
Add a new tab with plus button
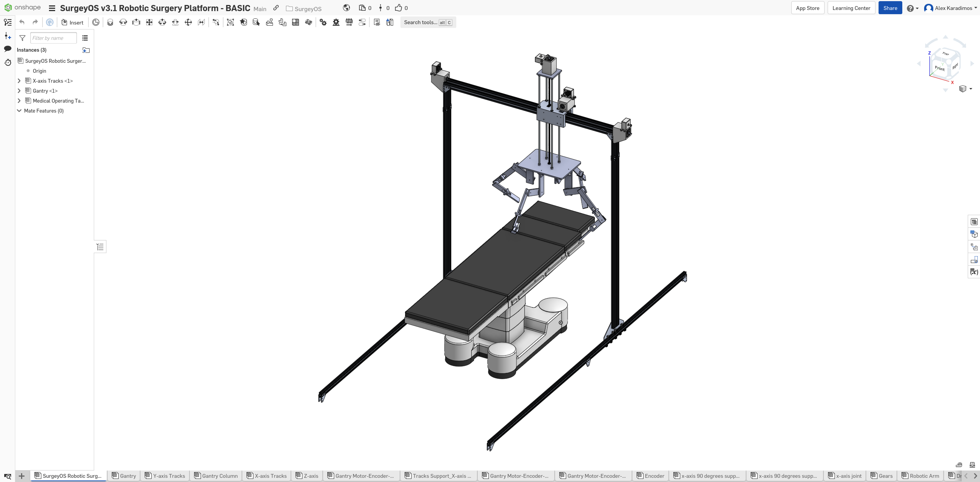point(22,476)
